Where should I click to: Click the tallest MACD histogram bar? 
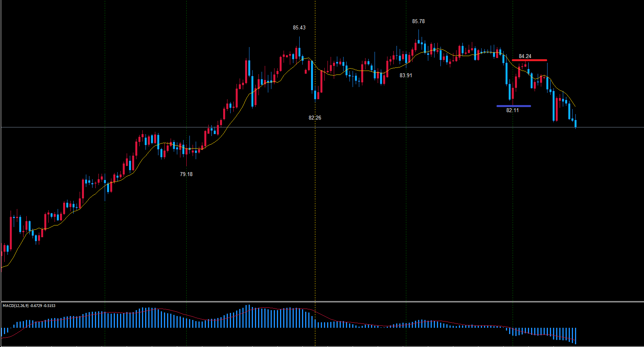(247, 316)
